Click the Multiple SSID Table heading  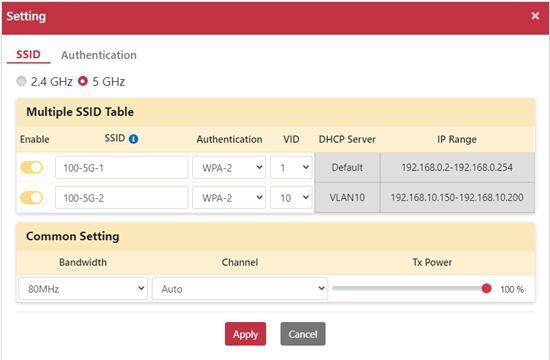(80, 112)
